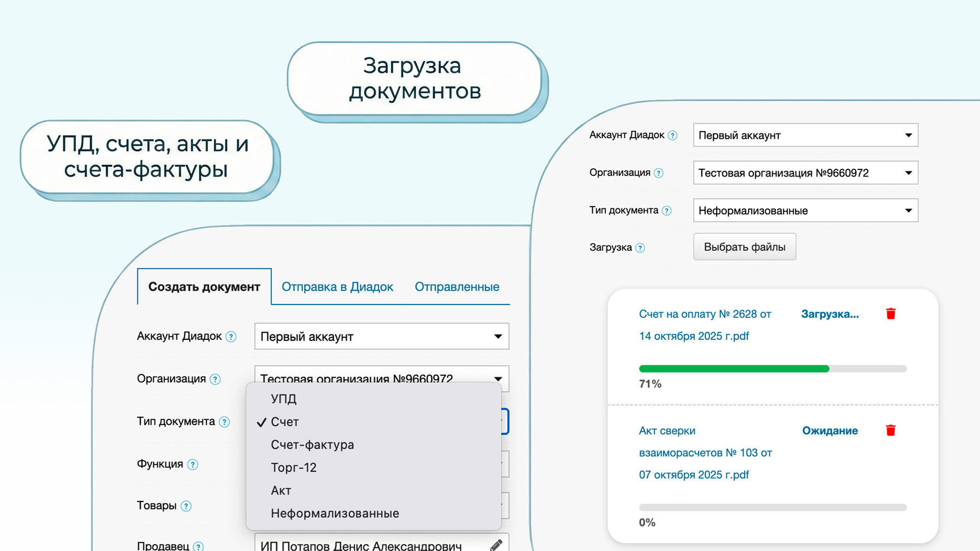Click help icon next to left Аккаунт Диадок
Screen dimensions: 980x551
tap(231, 337)
